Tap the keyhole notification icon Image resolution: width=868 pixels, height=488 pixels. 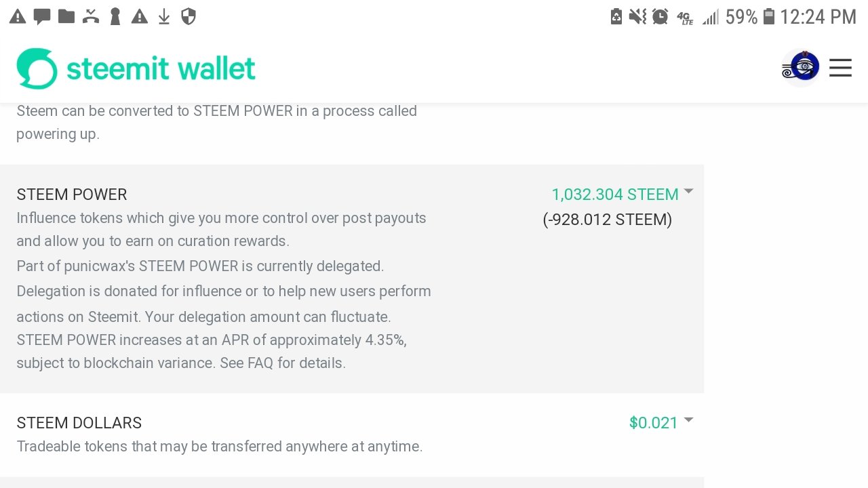pyautogui.click(x=115, y=17)
